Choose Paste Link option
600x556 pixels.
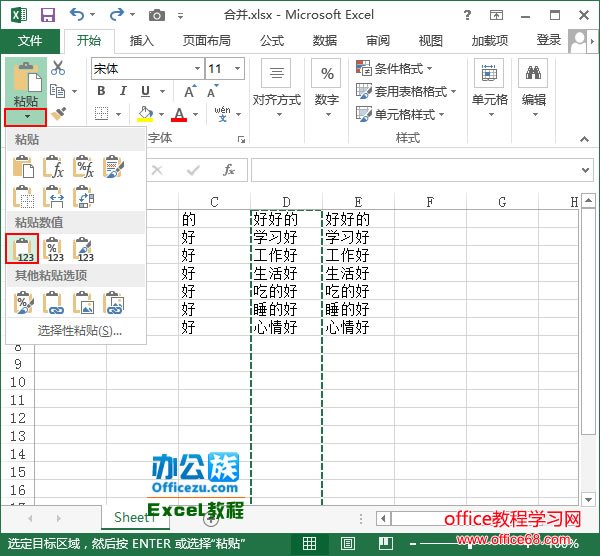click(x=53, y=303)
